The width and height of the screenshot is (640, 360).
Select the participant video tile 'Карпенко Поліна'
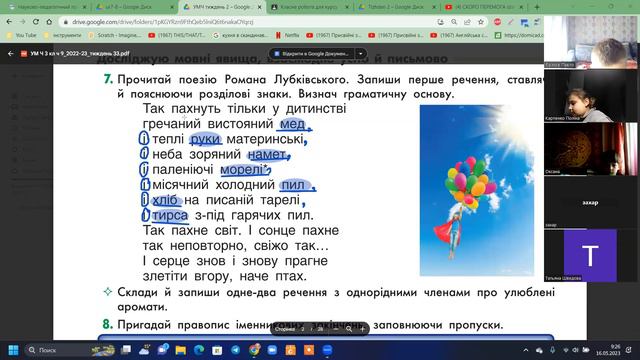(591, 96)
